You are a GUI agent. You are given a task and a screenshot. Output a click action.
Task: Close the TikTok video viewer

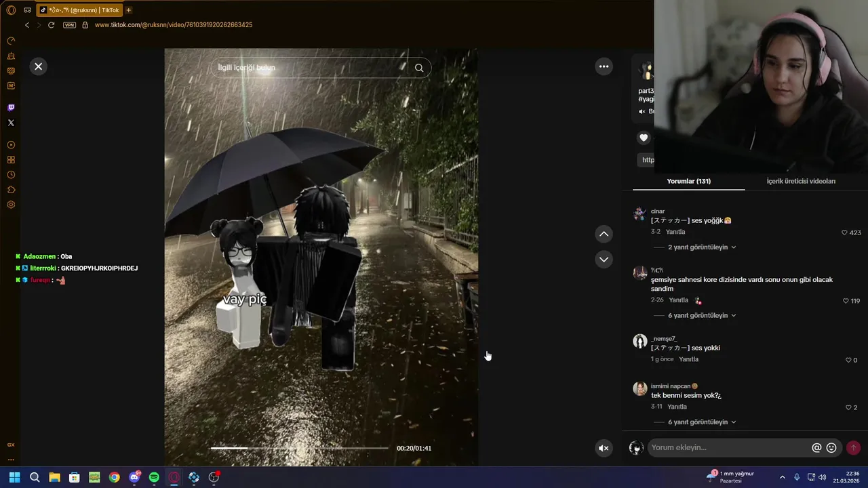click(39, 66)
